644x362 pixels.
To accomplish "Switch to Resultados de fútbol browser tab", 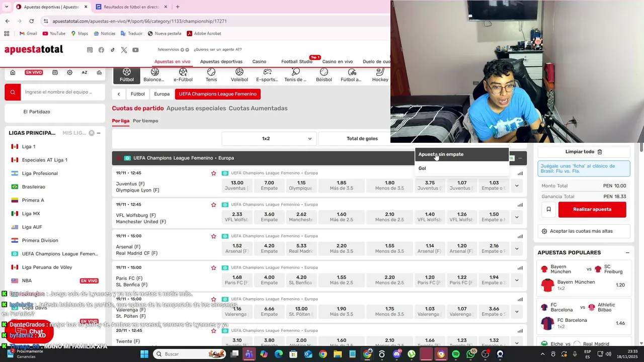I will point(131,7).
